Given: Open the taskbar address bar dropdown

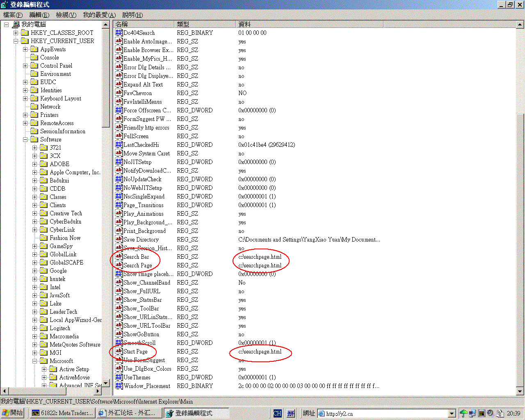Looking at the screenshot, I should pos(452,413).
